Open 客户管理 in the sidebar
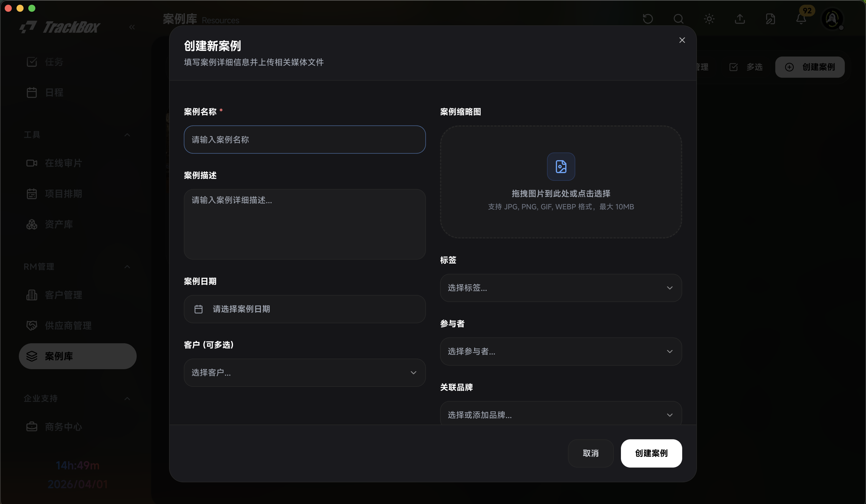 [x=78, y=295]
